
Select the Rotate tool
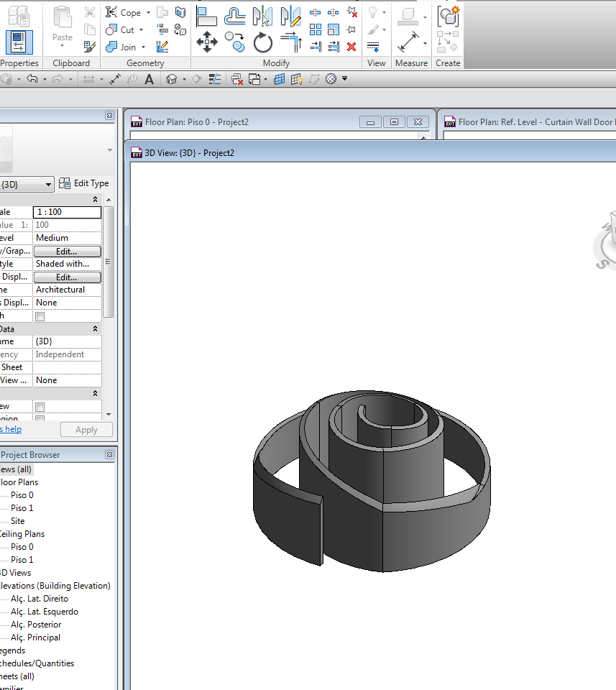tap(263, 42)
